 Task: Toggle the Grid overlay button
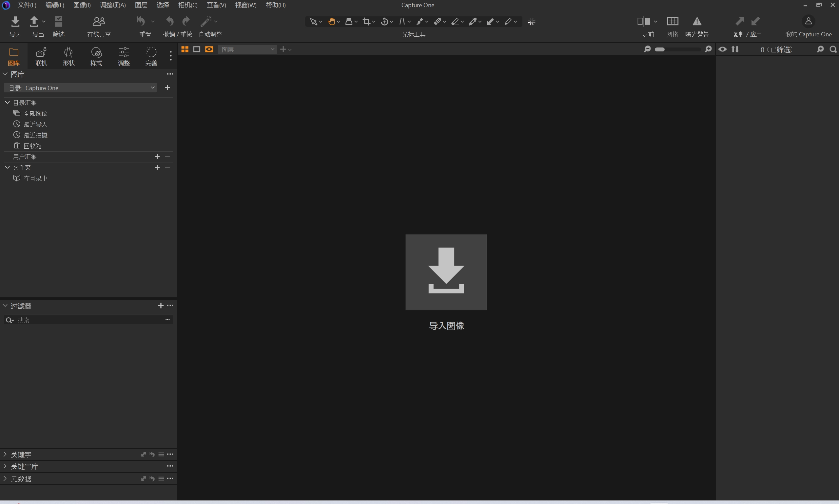[x=672, y=22]
